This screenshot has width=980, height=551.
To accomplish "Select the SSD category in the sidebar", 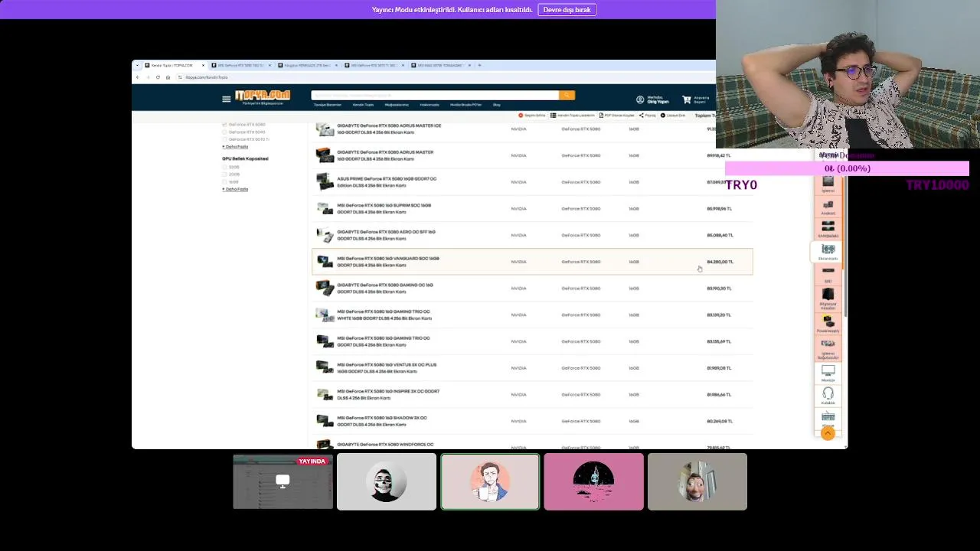I will point(828,274).
